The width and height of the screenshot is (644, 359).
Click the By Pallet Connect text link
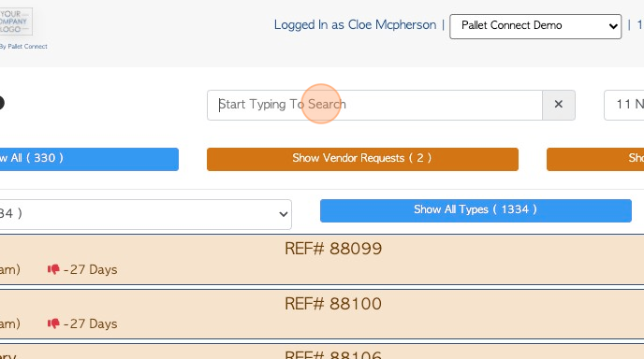click(x=23, y=47)
